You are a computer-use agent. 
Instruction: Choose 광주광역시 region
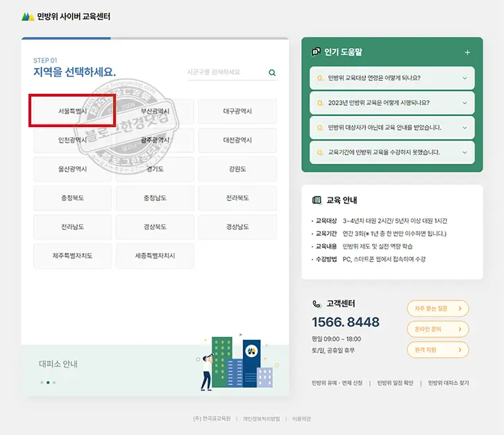155,140
